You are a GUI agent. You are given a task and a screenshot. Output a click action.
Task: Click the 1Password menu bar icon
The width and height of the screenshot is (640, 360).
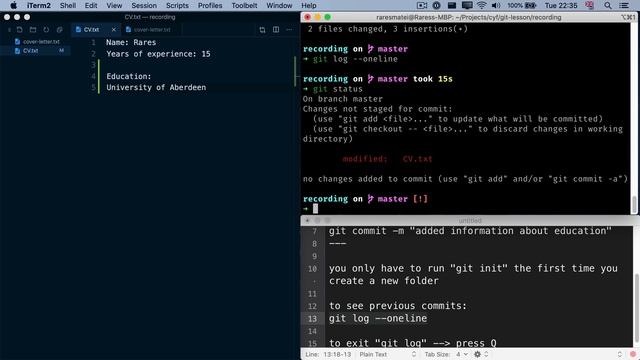click(436, 5)
